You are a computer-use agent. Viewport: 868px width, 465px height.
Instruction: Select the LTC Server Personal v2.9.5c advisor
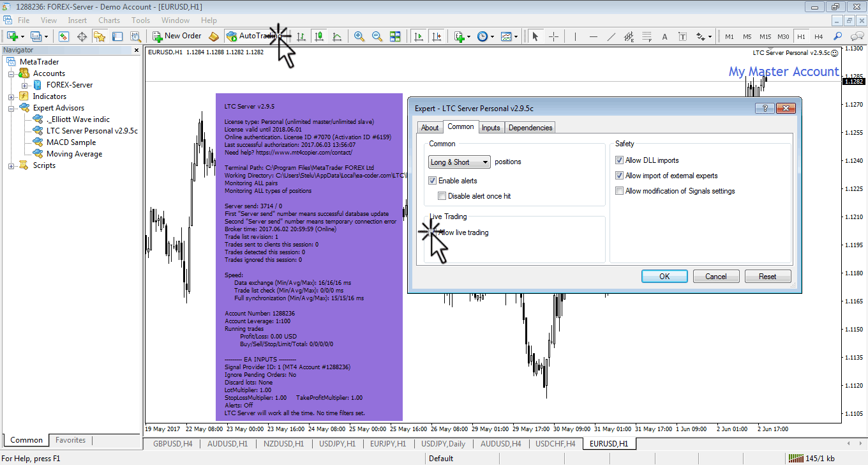(x=92, y=131)
